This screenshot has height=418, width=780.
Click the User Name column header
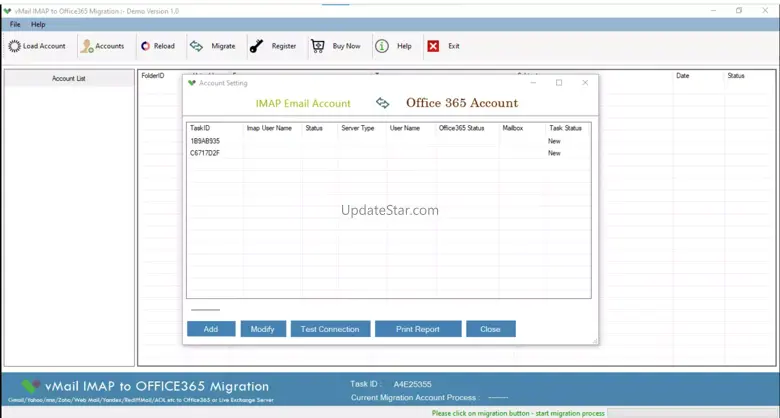(x=405, y=128)
